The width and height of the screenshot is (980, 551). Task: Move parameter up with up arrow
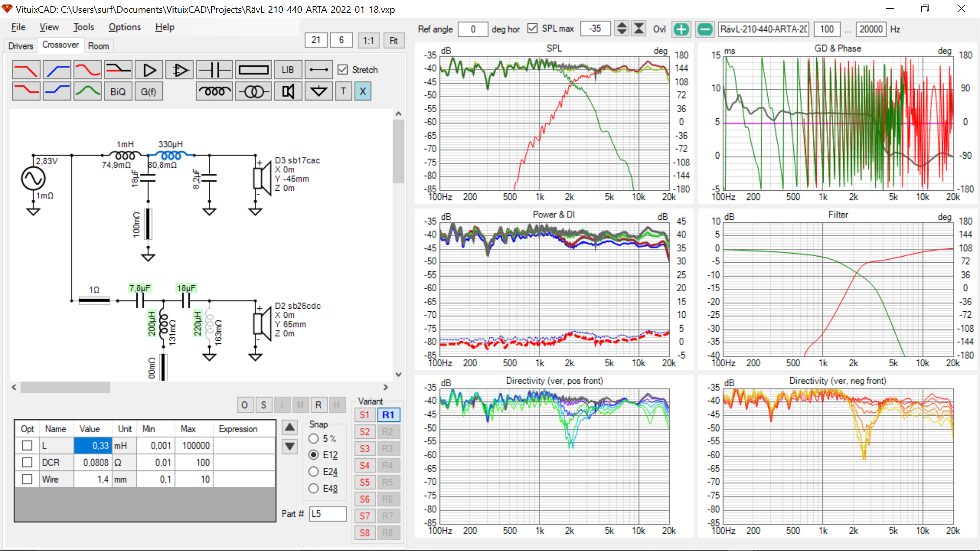click(x=290, y=428)
